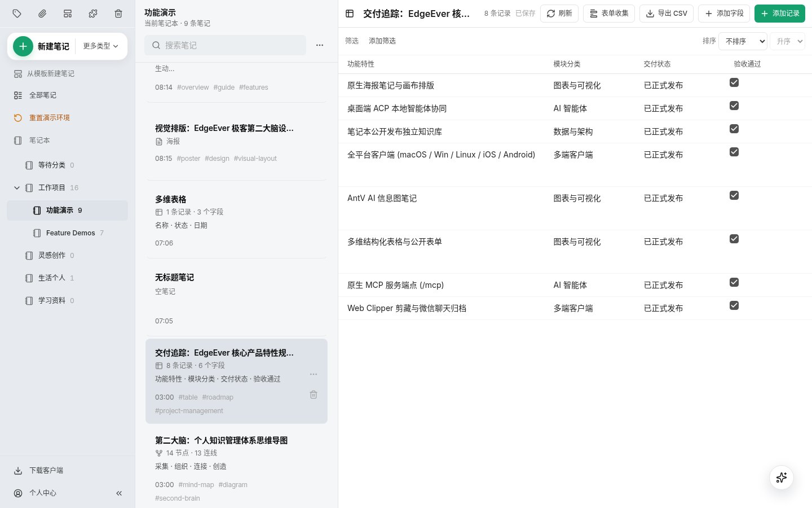This screenshot has height=508, width=812.
Task: Toggle 验收通过 for 笔记本公开发布独立知识库
Action: click(x=734, y=129)
